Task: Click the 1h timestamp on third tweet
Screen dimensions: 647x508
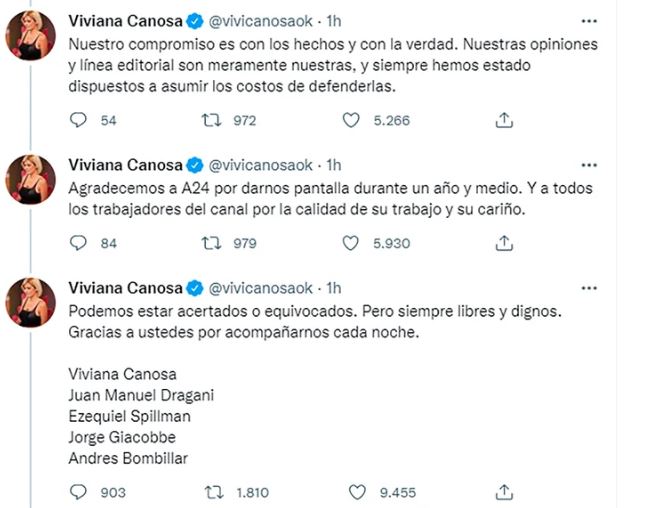Action: click(336, 288)
